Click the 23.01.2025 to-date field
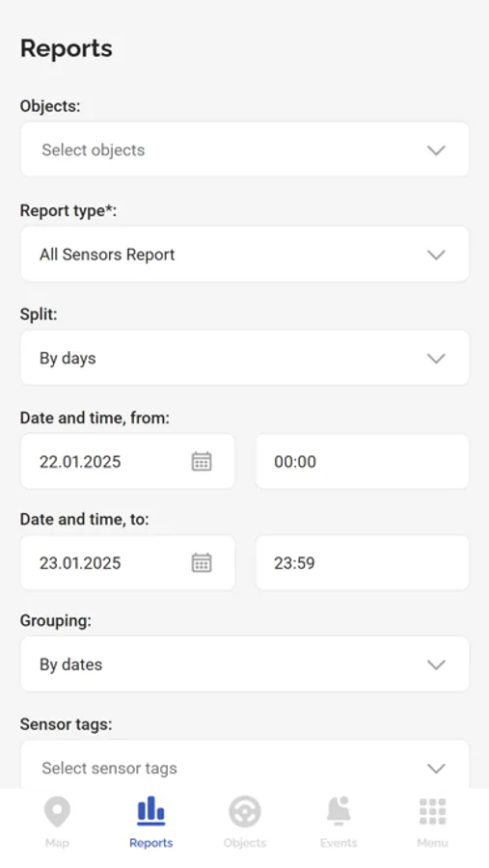This screenshot has height=868, width=489. [127, 562]
